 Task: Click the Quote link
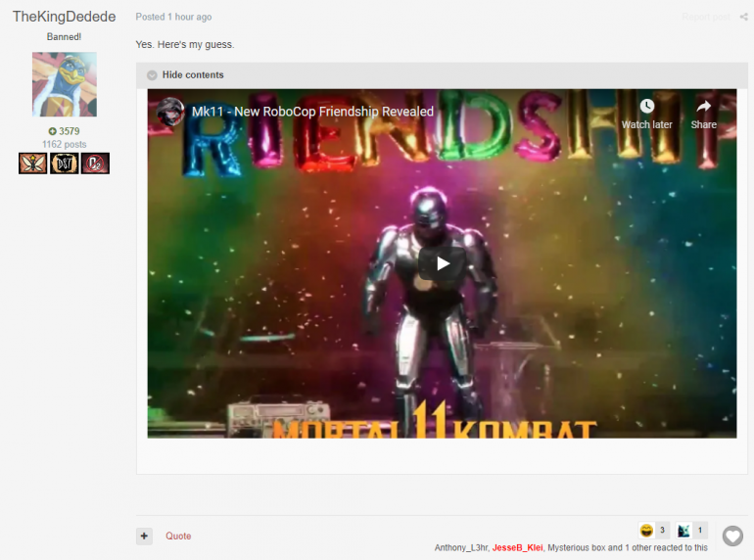(x=178, y=536)
